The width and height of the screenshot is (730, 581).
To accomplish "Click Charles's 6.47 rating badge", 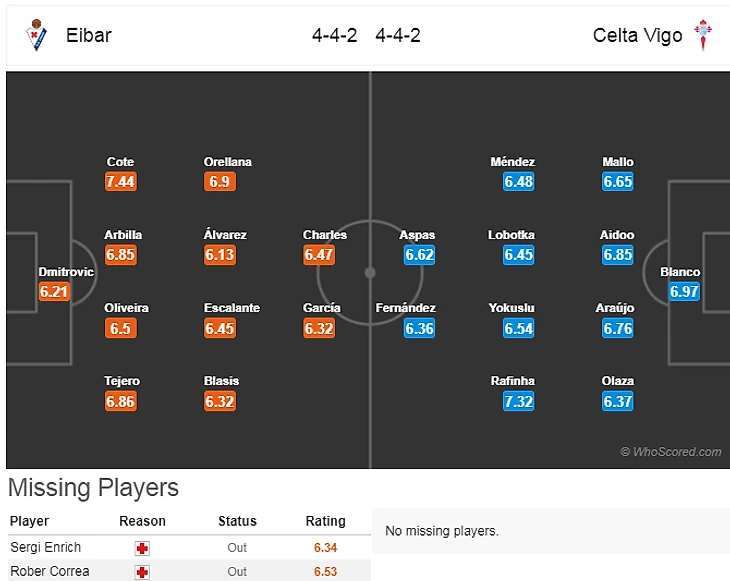I will 318,255.
